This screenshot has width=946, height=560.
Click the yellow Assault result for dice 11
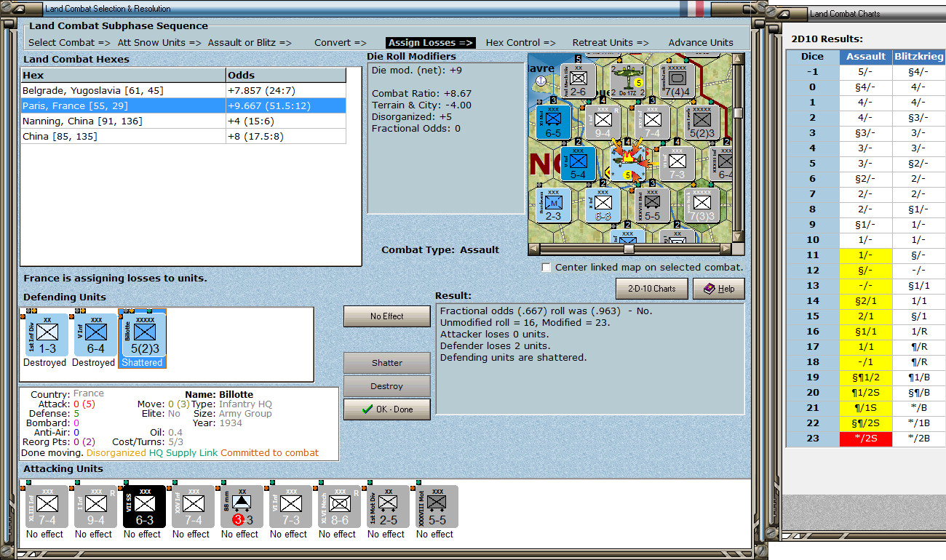(x=866, y=255)
